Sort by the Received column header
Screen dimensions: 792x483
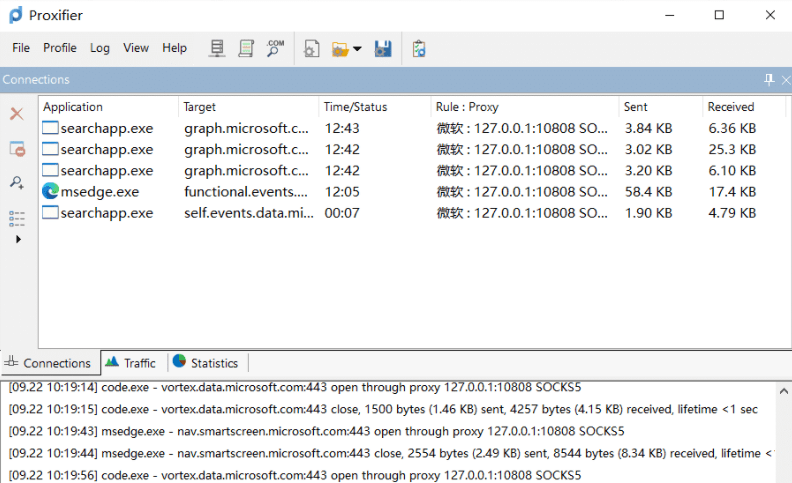coord(730,107)
